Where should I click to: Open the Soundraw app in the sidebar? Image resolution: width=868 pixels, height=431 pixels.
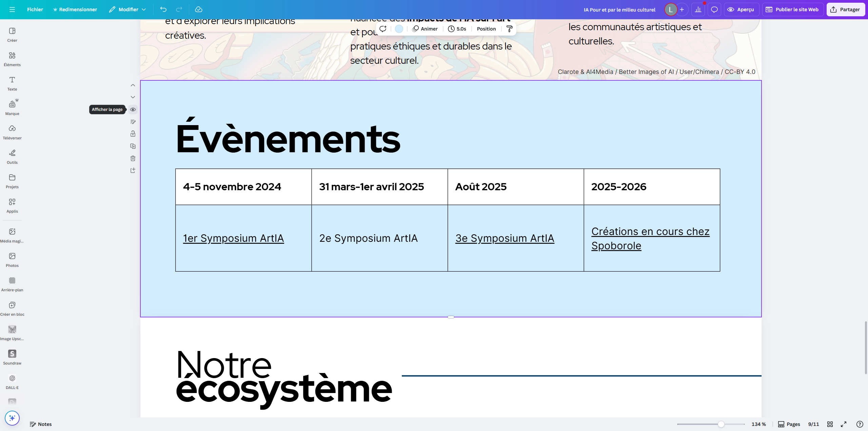coord(12,357)
